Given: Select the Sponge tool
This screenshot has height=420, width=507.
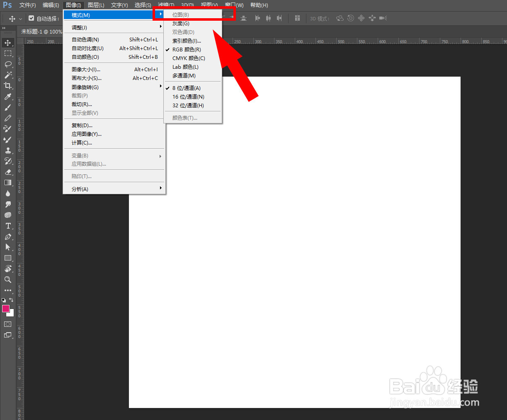Looking at the screenshot, I should [x=8, y=215].
